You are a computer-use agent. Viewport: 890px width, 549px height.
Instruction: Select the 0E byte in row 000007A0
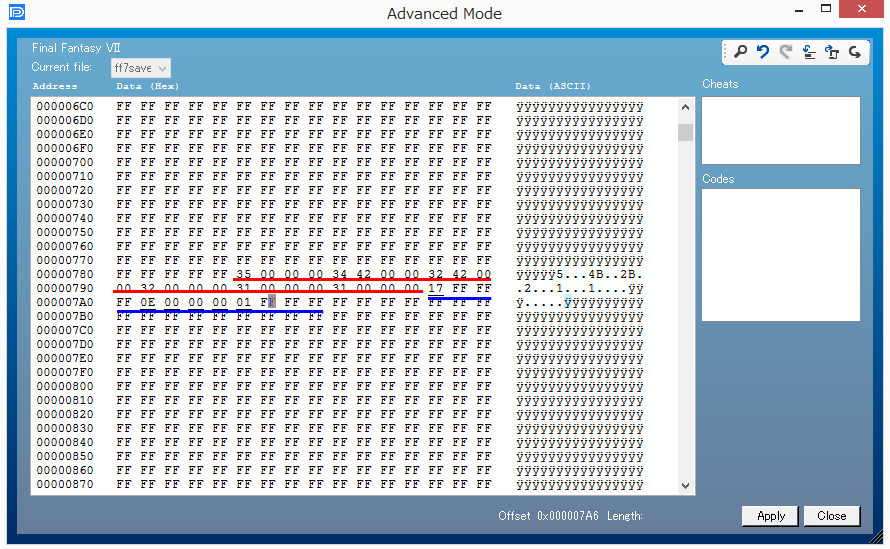tap(148, 302)
